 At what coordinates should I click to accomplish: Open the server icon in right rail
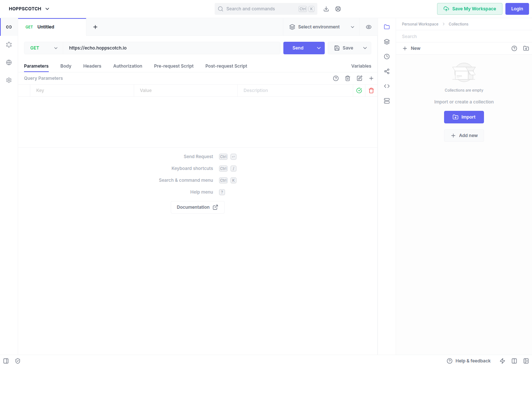tap(387, 101)
